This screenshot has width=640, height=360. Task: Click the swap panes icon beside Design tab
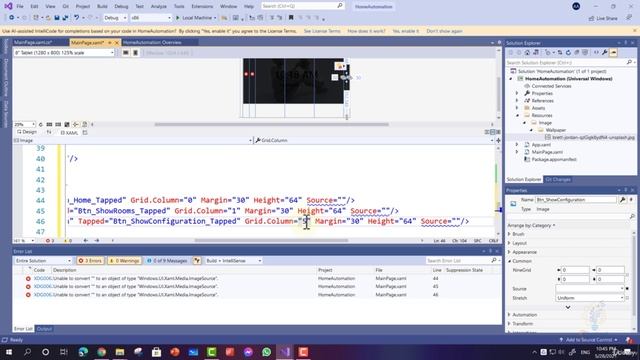[x=49, y=132]
